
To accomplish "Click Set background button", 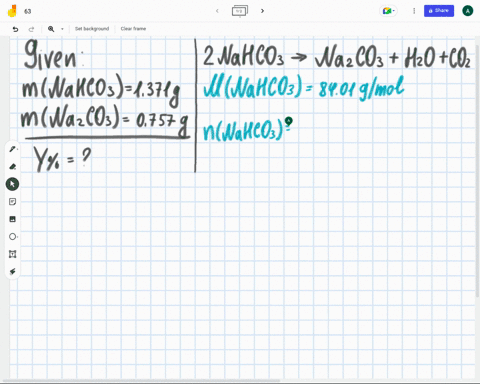I will pyautogui.click(x=92, y=29).
